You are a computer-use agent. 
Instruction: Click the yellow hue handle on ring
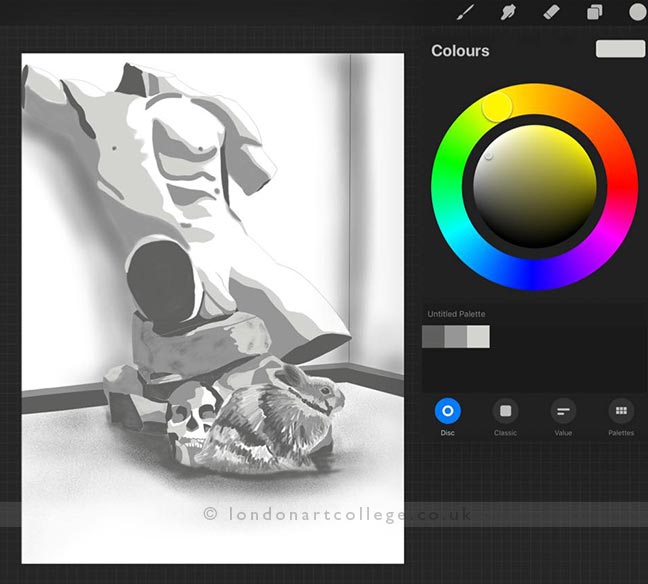click(497, 107)
